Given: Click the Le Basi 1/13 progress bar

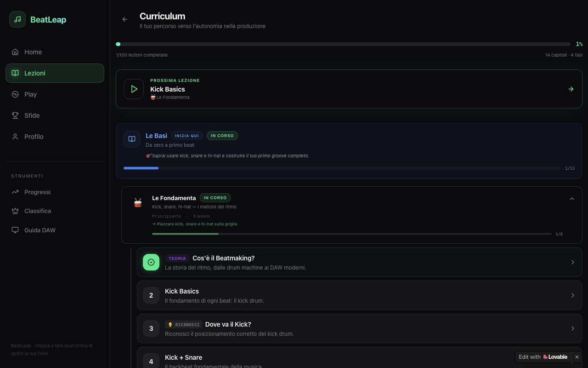Looking at the screenshot, I should [x=342, y=168].
